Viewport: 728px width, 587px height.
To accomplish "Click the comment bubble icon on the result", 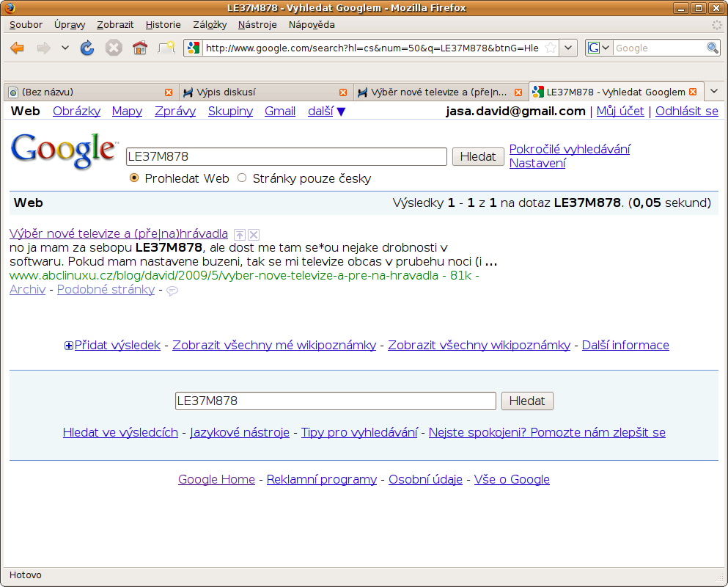I will tap(172, 291).
